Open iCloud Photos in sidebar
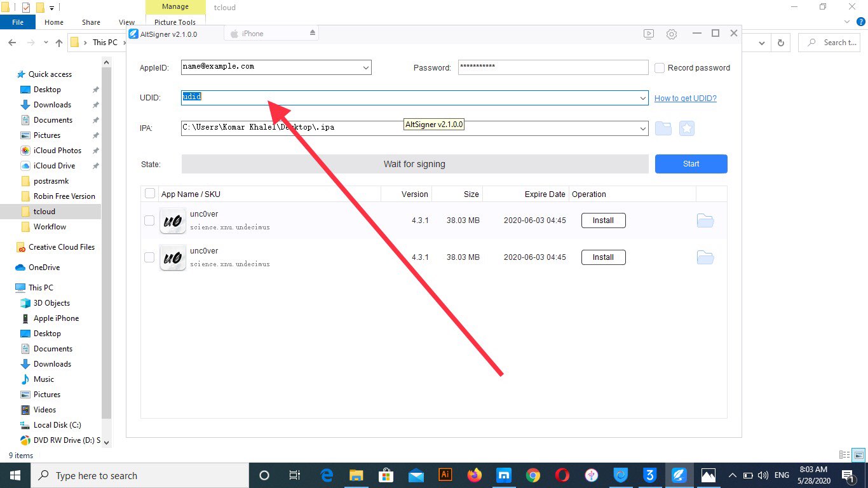This screenshot has height=488, width=868. (x=57, y=151)
